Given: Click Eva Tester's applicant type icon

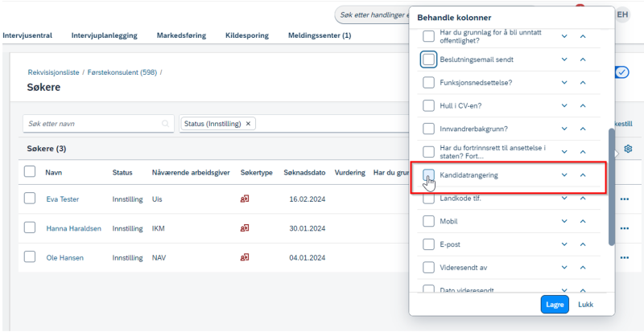Looking at the screenshot, I should [x=245, y=199].
